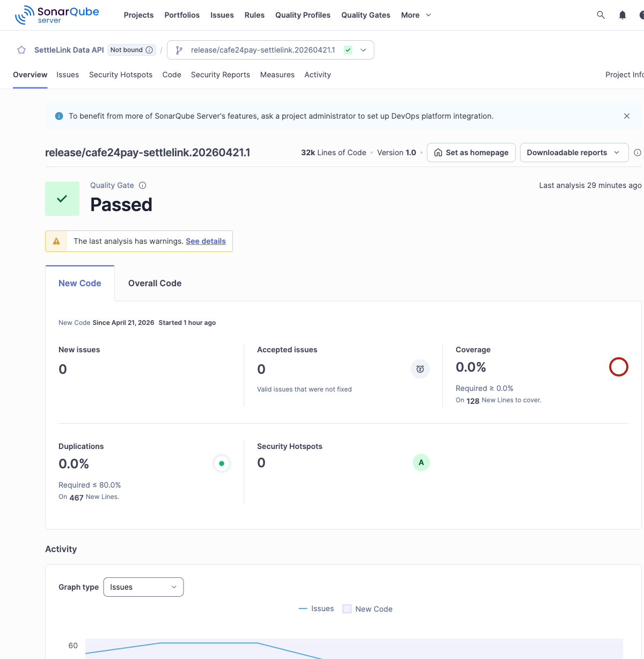This screenshot has height=659, width=644.
Task: Switch to the New Code tab
Action: click(x=80, y=283)
